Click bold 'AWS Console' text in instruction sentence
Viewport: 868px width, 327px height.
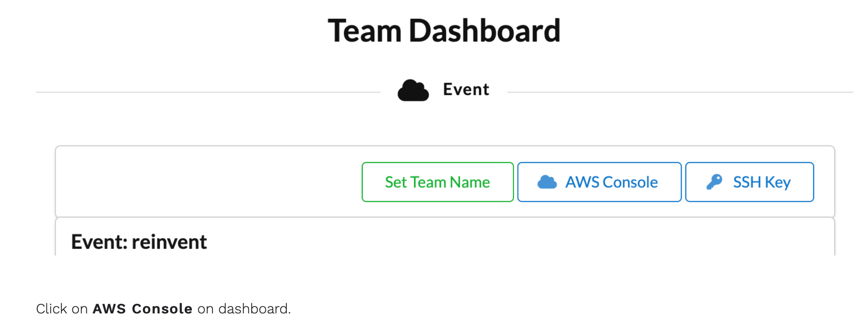(x=142, y=309)
